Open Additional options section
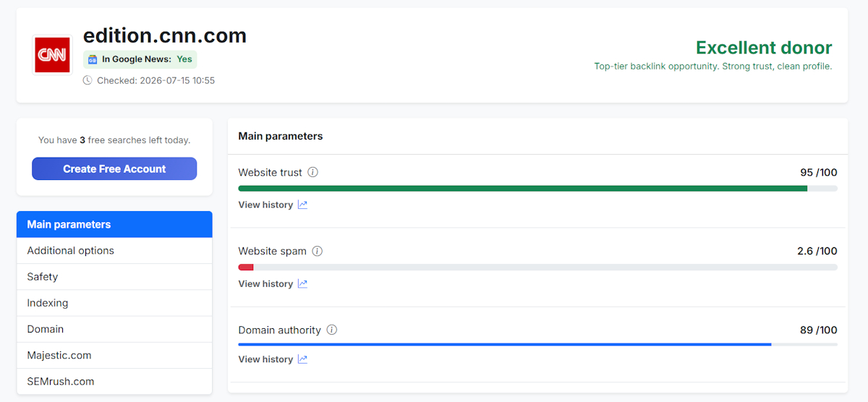The width and height of the screenshot is (868, 402). 114,251
